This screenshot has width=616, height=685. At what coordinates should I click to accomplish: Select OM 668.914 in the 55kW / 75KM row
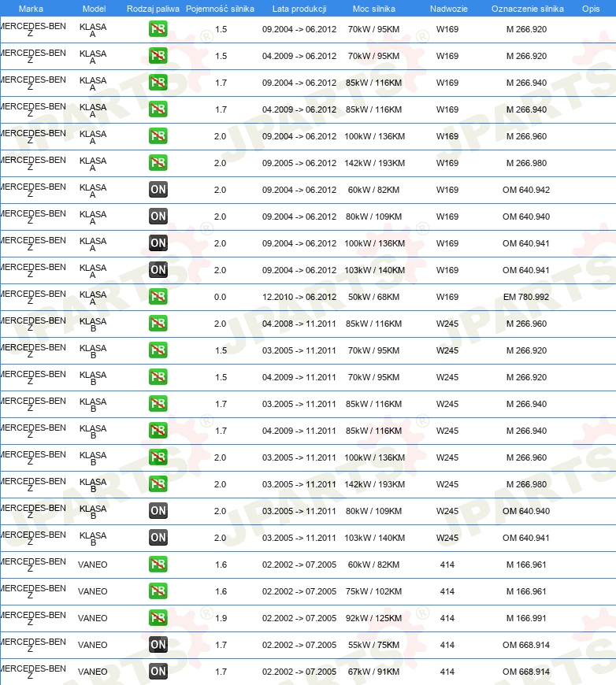coord(526,645)
